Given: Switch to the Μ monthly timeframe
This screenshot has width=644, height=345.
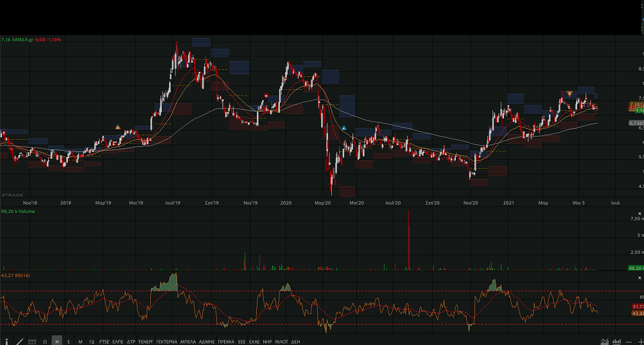Looking at the screenshot, I should (80, 342).
